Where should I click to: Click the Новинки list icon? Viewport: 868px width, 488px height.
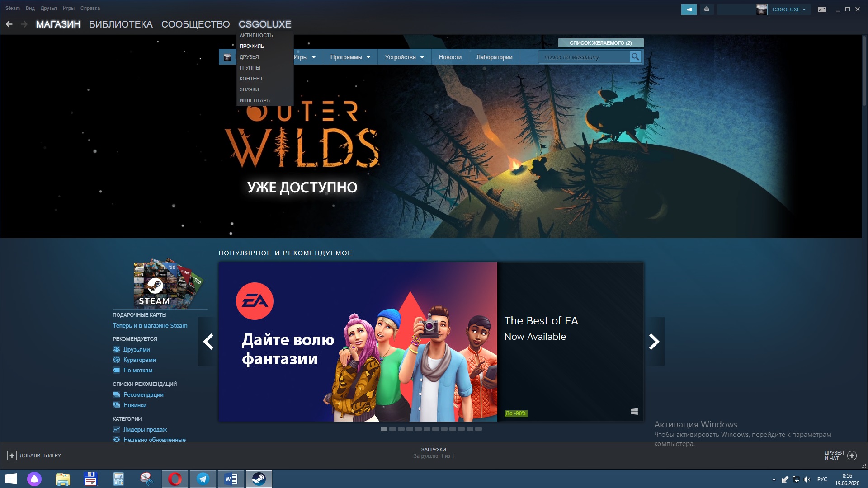[x=117, y=405]
